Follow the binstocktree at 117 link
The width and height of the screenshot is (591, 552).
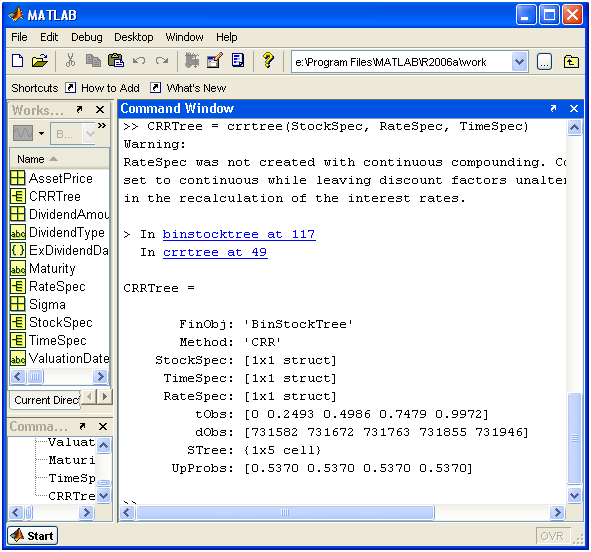[239, 234]
